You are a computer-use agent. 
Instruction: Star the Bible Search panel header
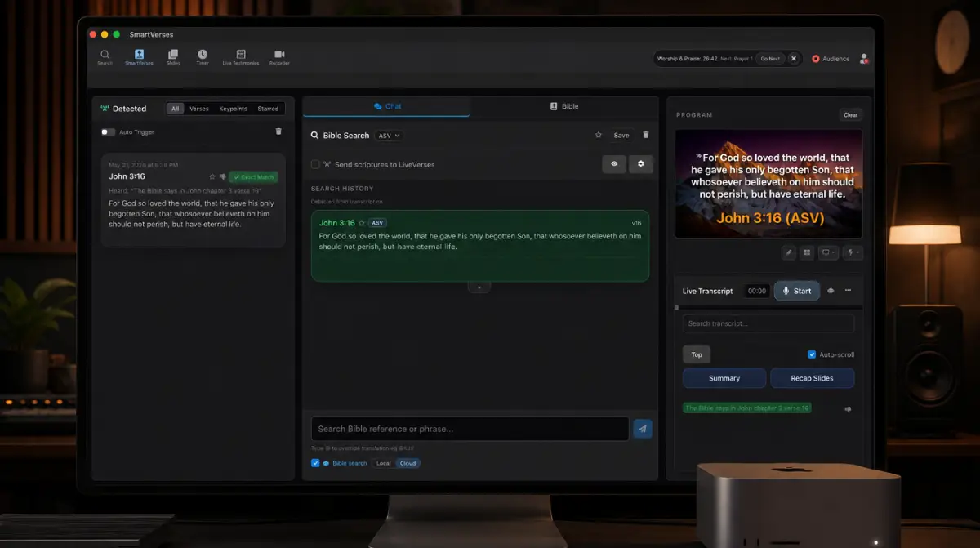tap(599, 135)
